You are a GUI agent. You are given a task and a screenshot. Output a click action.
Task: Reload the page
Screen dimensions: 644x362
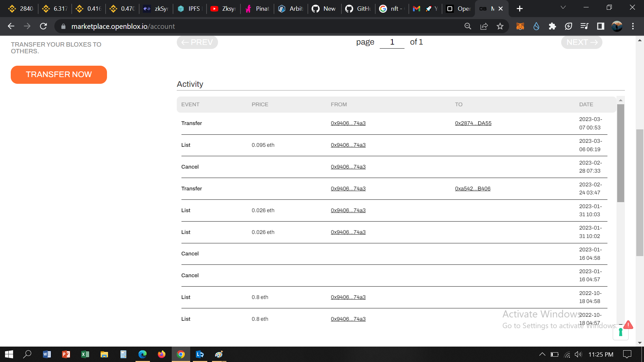(x=43, y=26)
